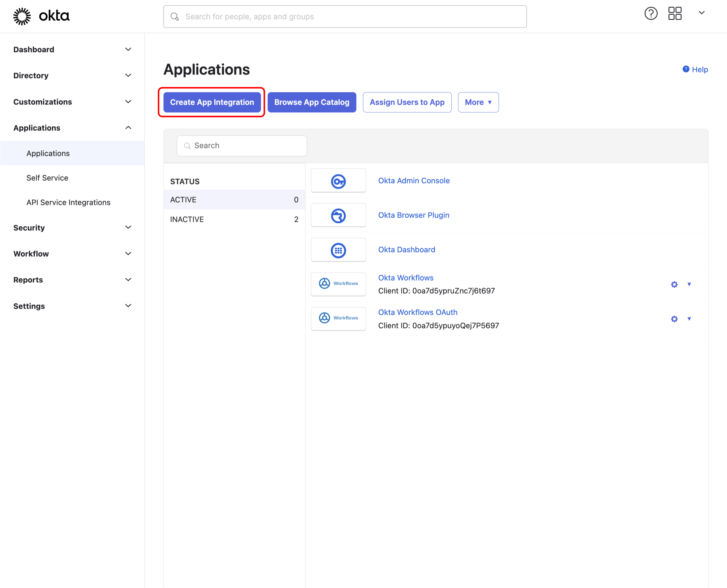
Task: Click the Okta Dashboard grid icon
Action: (x=338, y=250)
